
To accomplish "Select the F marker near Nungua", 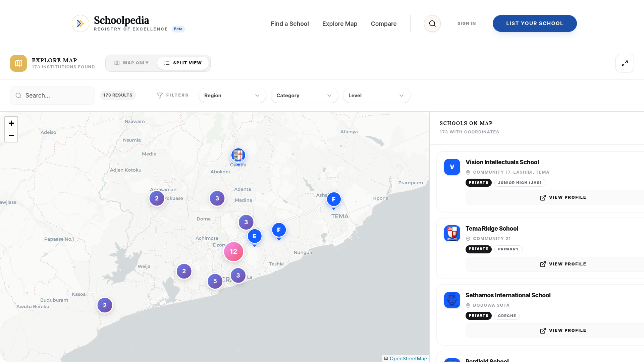I will pyautogui.click(x=279, y=230).
